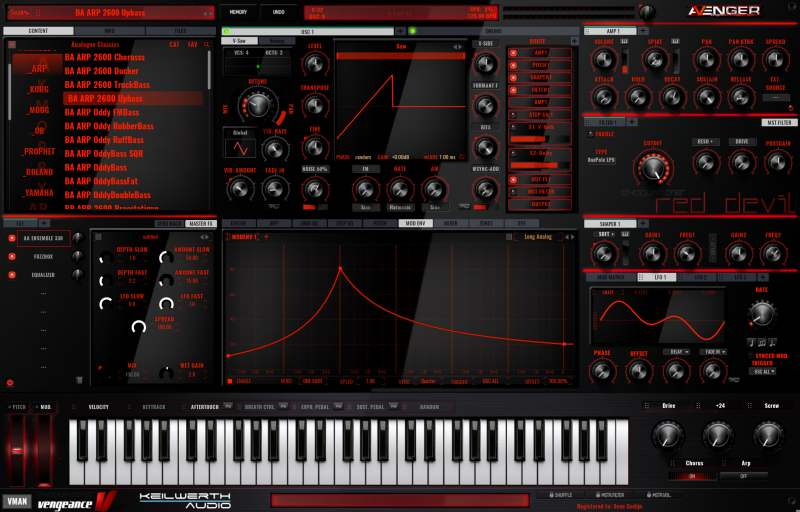Viewport: 800px width, 512px height.
Task: Toggle the AA Ensemble 330 effect power
Action: pos(12,238)
